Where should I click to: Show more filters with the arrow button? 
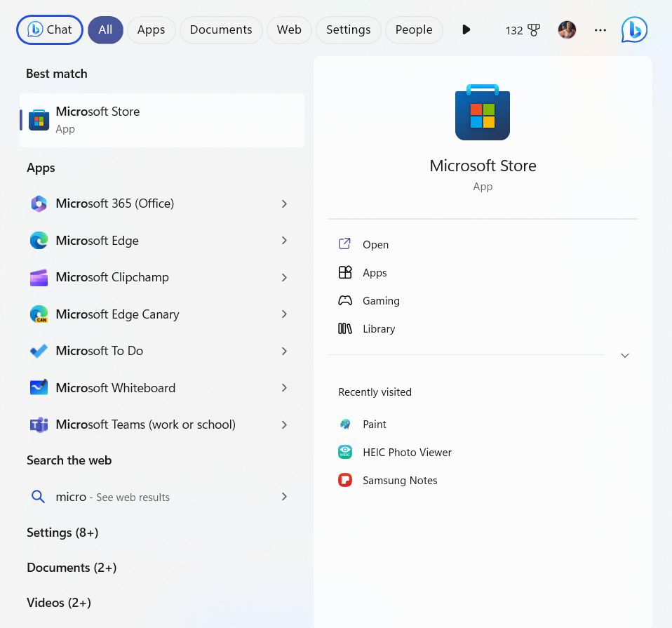pyautogui.click(x=466, y=29)
